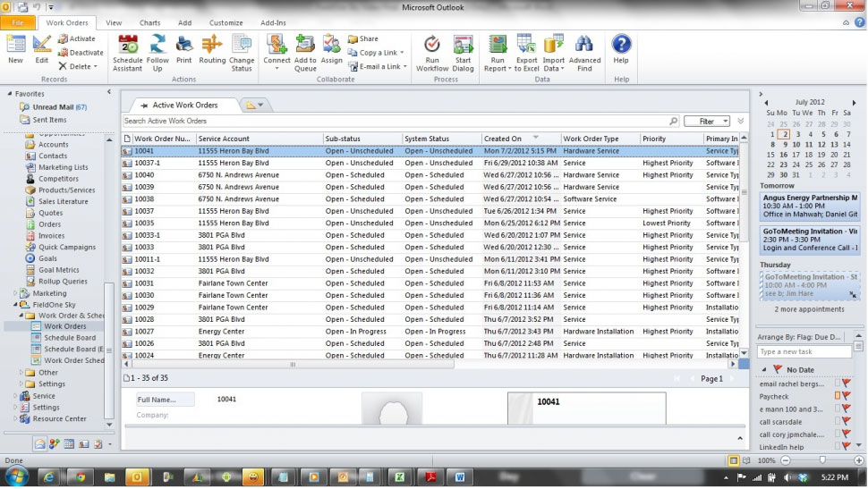Collapse the FieldOne Sky tree node

point(15,305)
